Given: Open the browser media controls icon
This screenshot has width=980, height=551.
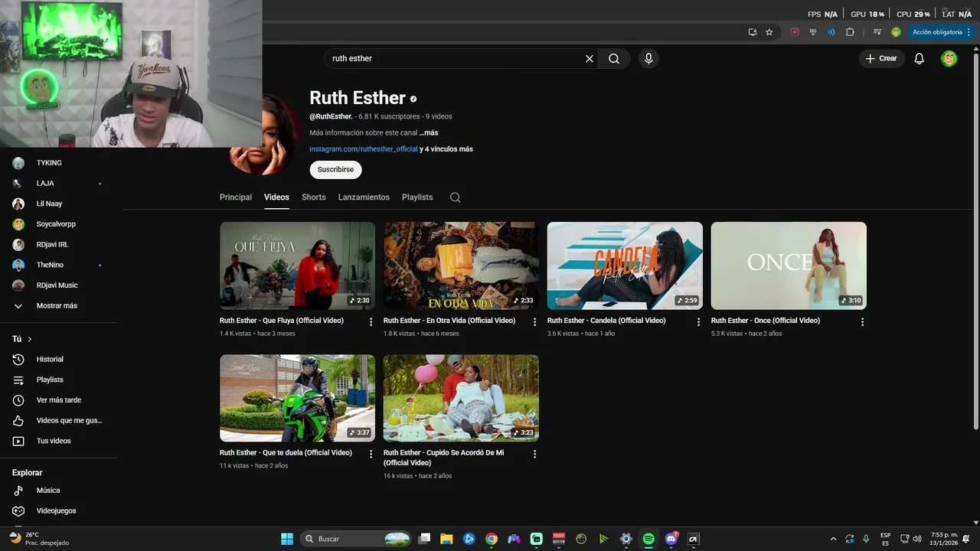Looking at the screenshot, I should [x=877, y=32].
